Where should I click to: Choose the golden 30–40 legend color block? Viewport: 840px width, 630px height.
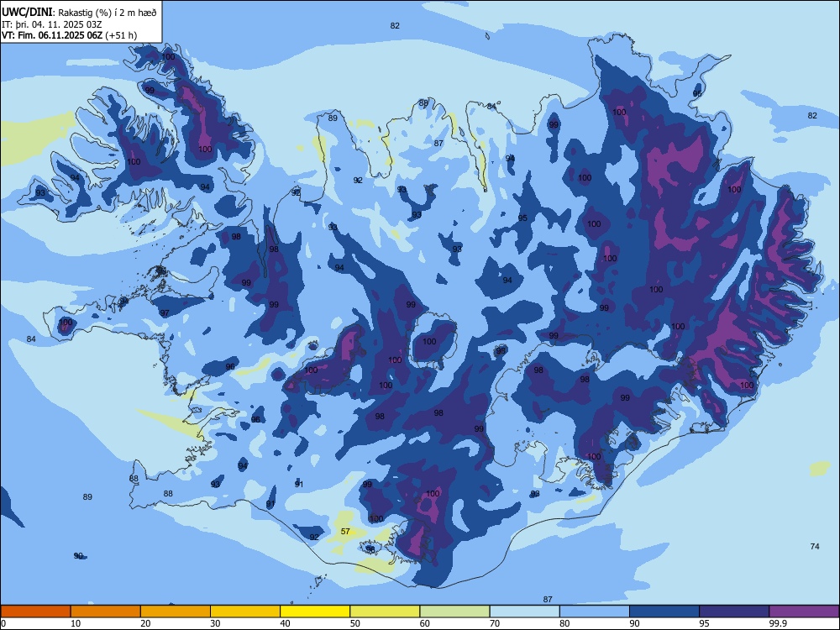click(245, 612)
